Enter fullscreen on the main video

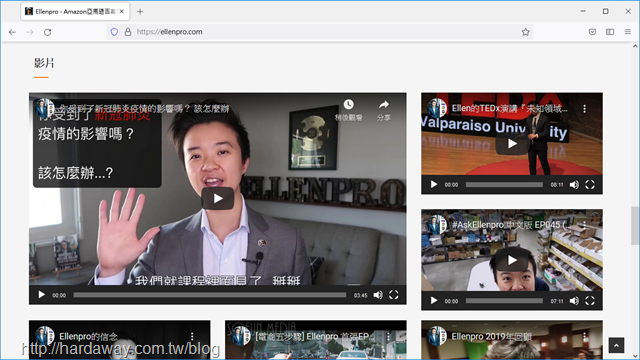[393, 295]
